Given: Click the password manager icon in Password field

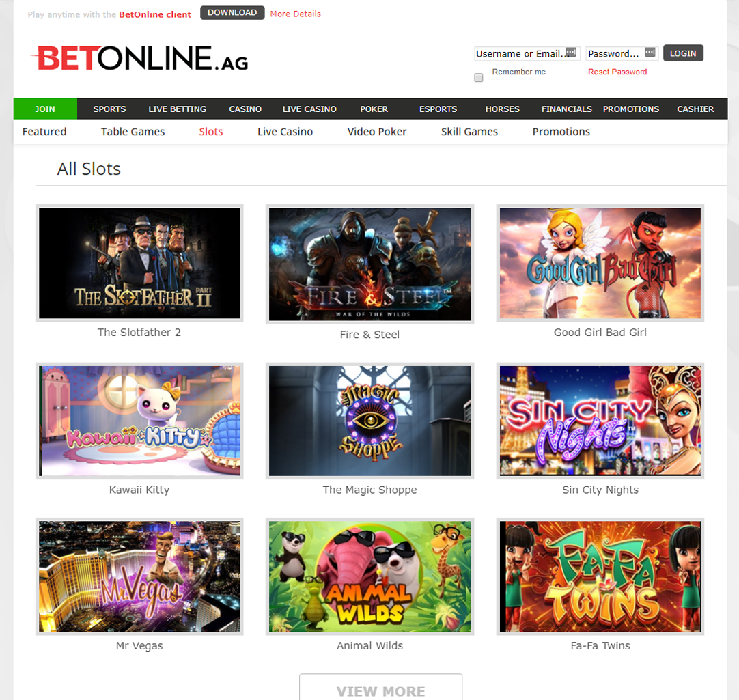Looking at the screenshot, I should 650,53.
